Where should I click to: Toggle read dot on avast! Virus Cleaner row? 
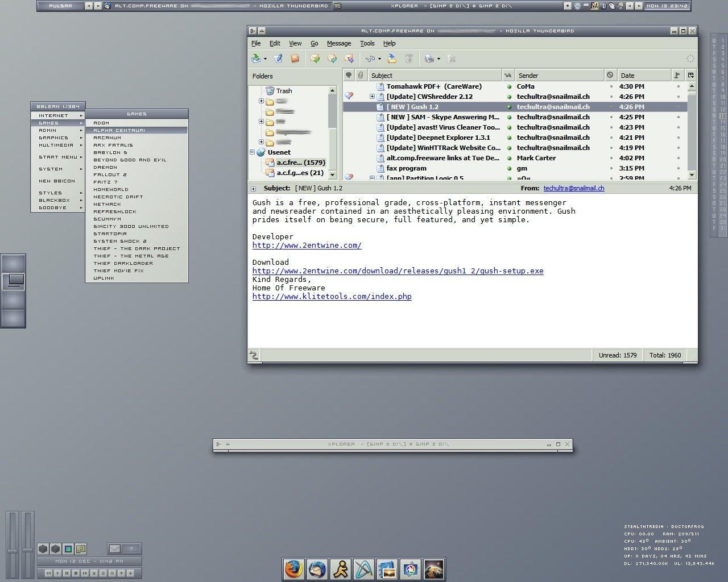coord(509,127)
